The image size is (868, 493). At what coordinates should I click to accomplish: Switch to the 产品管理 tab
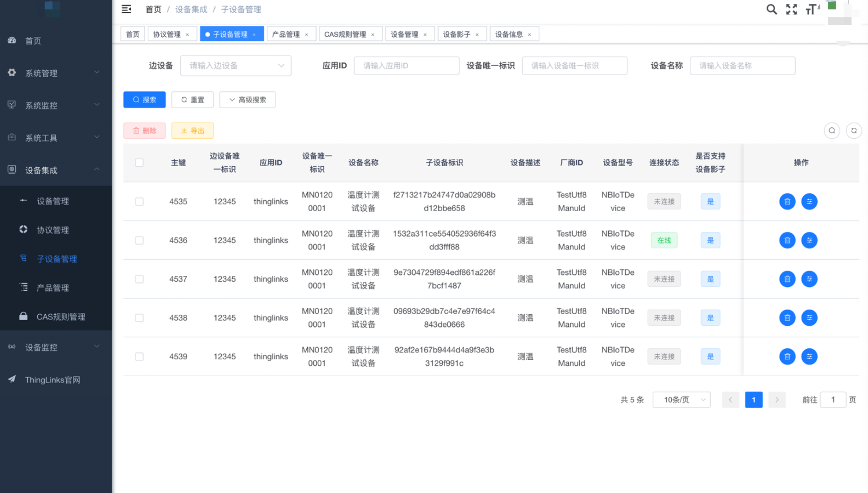tap(286, 34)
